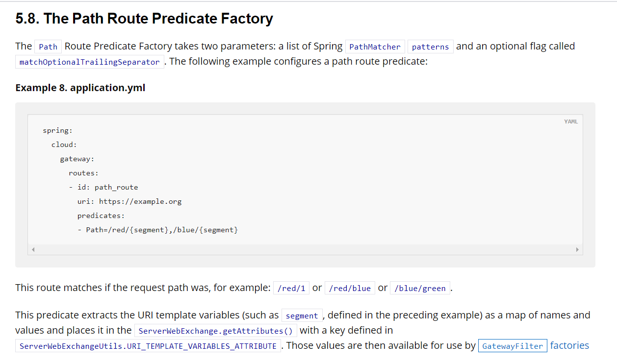Click the /red/1 example path
This screenshot has height=364, width=617.
291,289
